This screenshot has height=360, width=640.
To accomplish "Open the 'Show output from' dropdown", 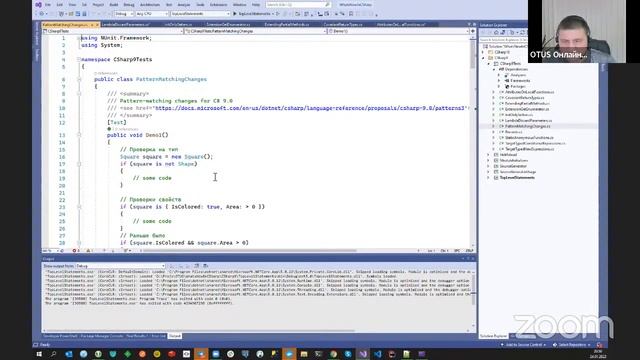I will [x=120, y=266].
